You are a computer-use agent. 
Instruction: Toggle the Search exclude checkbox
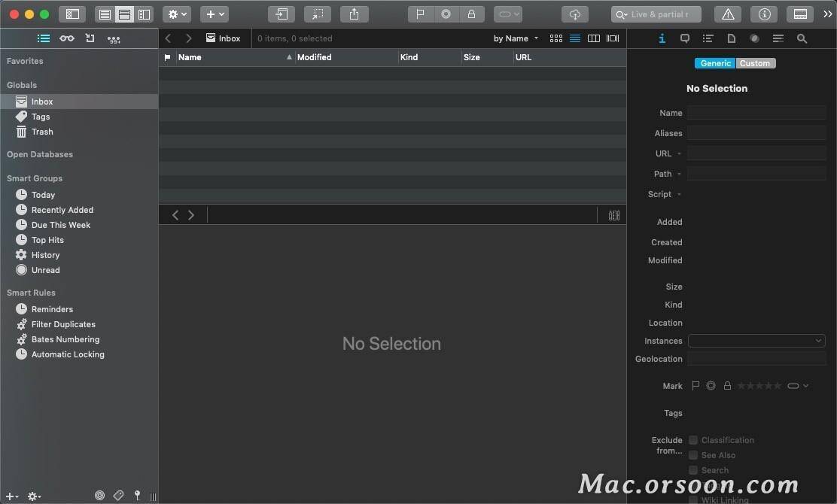[693, 470]
